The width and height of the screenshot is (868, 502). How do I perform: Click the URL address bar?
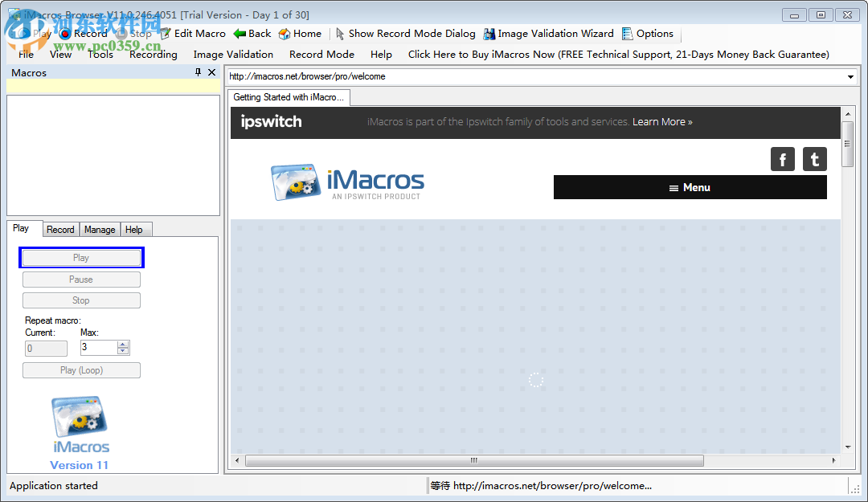(536, 76)
